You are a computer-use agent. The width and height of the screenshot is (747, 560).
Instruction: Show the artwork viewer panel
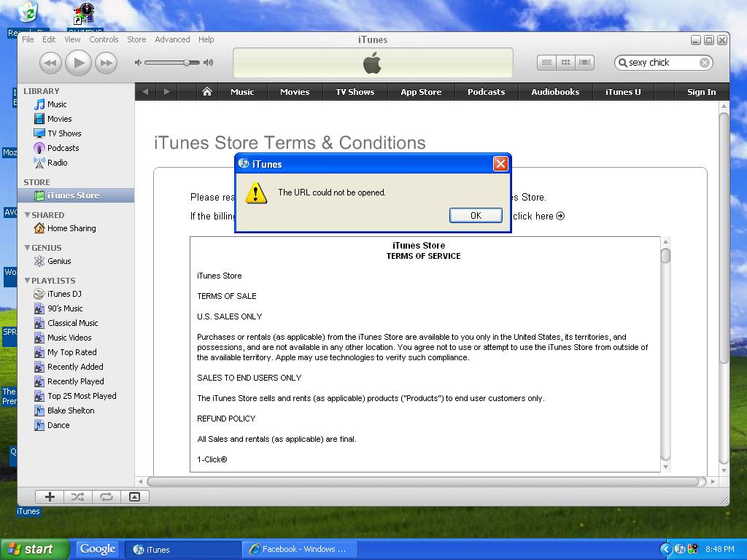(135, 497)
